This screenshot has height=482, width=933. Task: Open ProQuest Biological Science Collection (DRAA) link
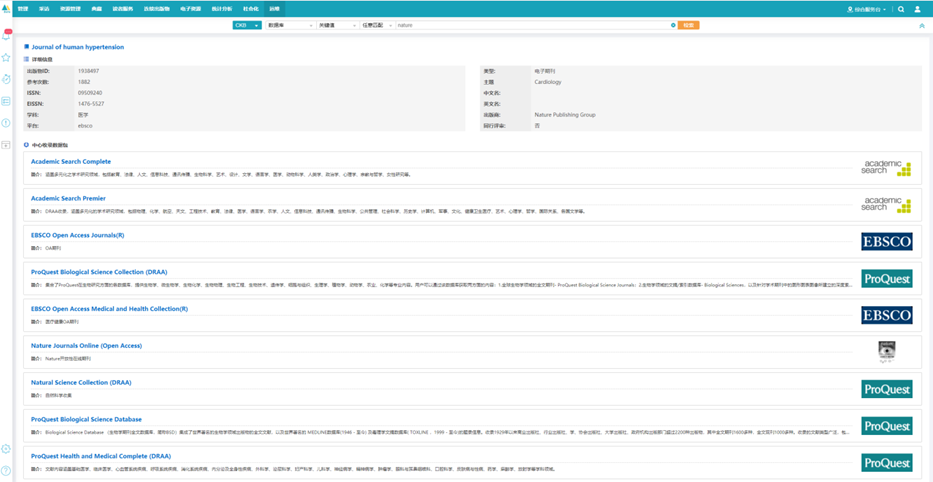[99, 272]
